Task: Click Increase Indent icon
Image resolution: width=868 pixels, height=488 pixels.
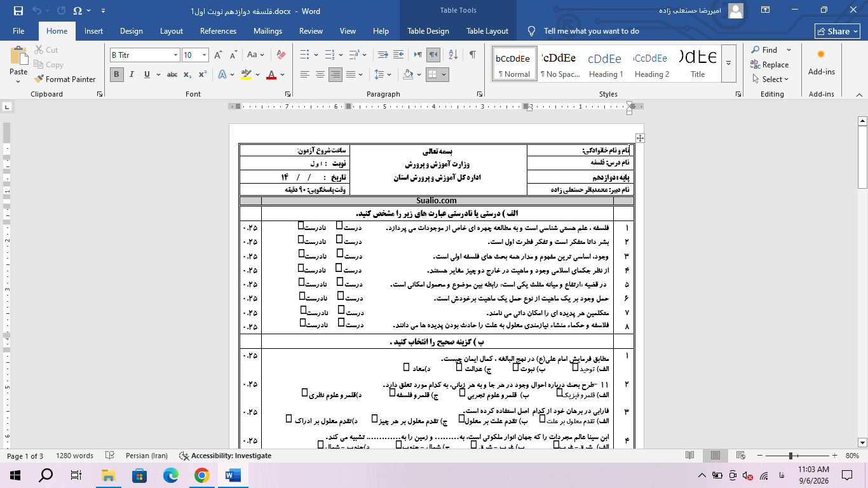Action: 399,55
